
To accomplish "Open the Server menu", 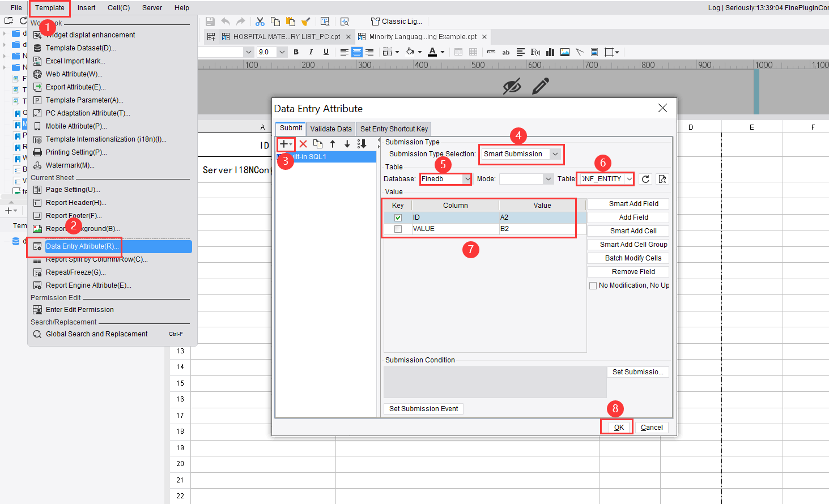I will (x=151, y=7).
